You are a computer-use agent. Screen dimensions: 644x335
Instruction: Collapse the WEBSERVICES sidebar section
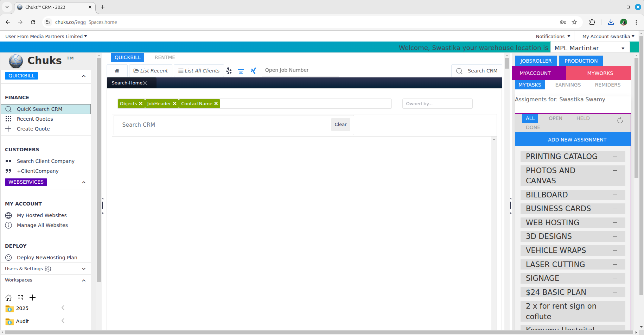[84, 182]
